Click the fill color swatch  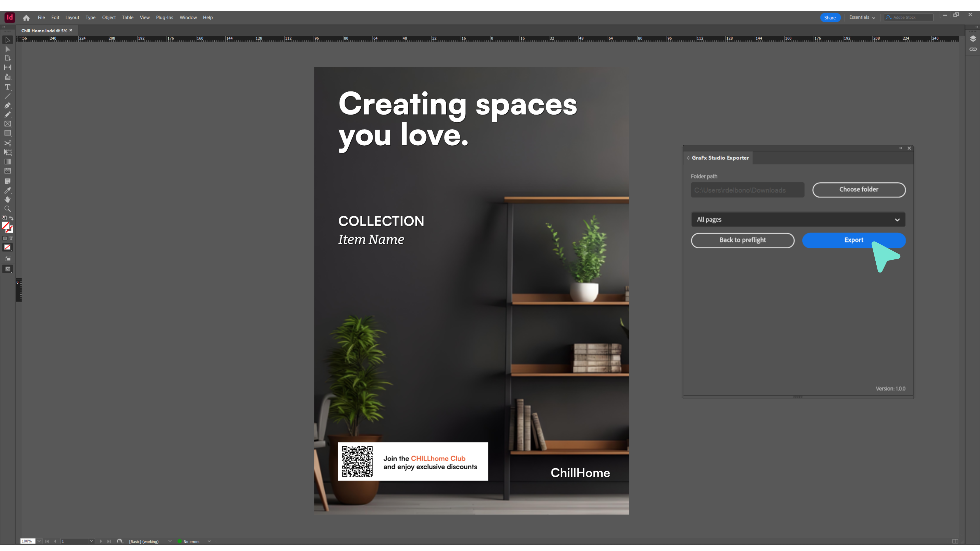[5, 226]
